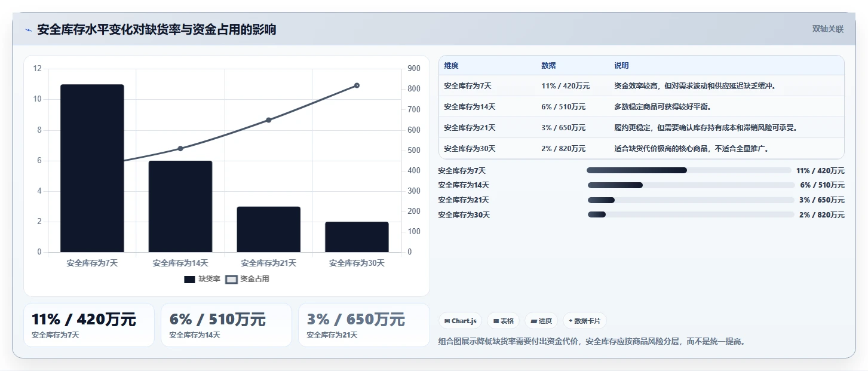The image size is (868, 371).
Task: Click the 3% / 650万元 value after the progress bar
Action: tap(823, 200)
